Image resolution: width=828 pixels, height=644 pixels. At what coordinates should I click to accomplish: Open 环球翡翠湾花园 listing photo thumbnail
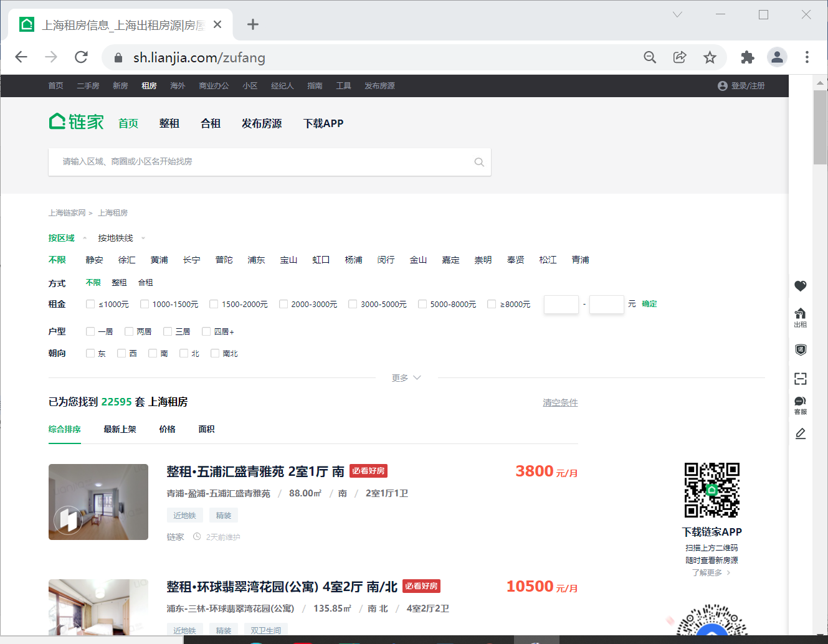pos(98,607)
